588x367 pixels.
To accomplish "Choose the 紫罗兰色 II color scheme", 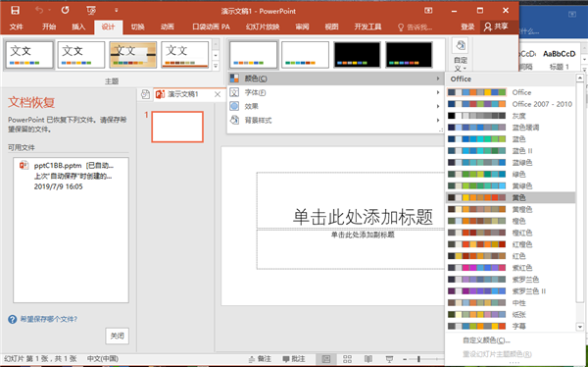I will [511, 290].
